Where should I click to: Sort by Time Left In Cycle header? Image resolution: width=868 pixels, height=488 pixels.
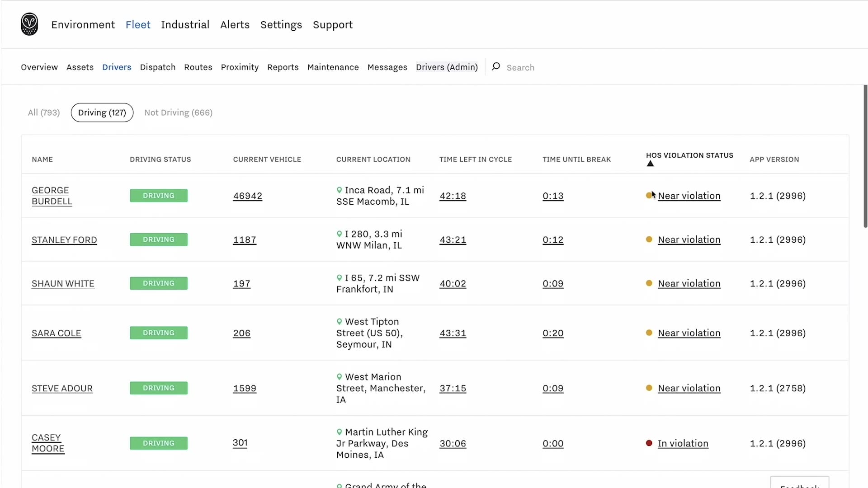coord(476,159)
